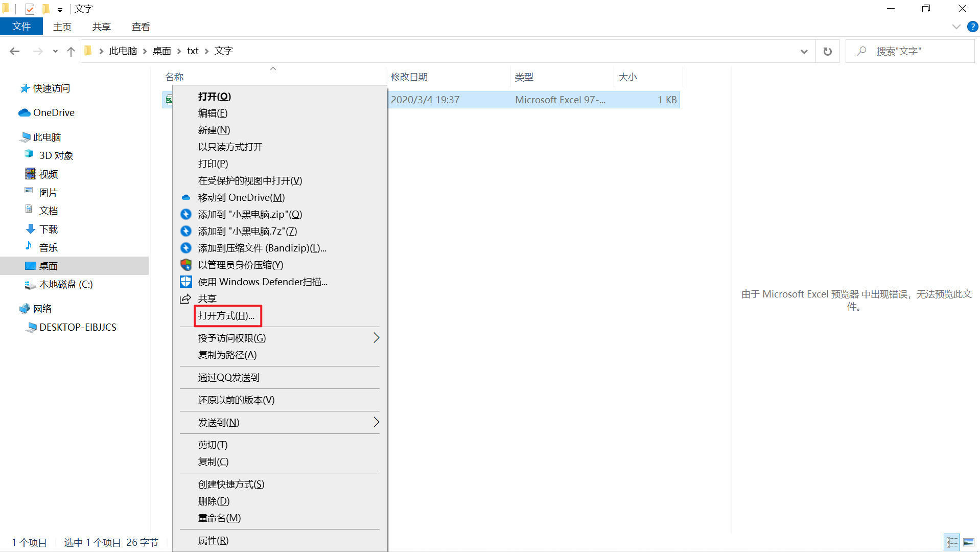This screenshot has width=980, height=552.
Task: Switch to the 共享 ribbon tab
Action: [x=102, y=27]
